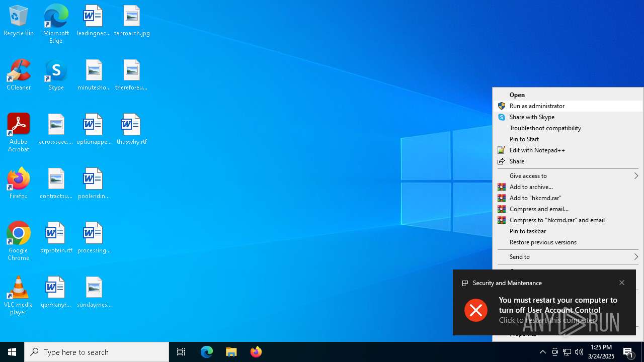The height and width of the screenshot is (362, 644).
Task: Open File Explorer from the taskbar
Action: [x=231, y=352]
